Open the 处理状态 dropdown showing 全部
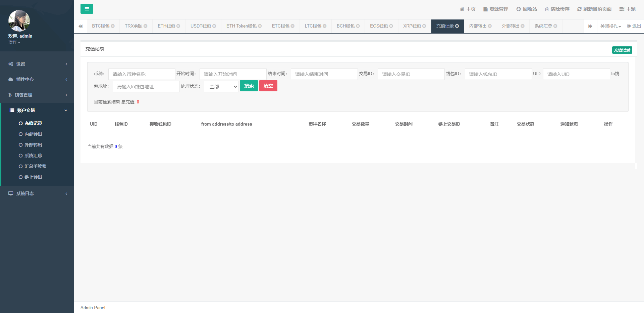This screenshot has width=644, height=313. [x=221, y=87]
